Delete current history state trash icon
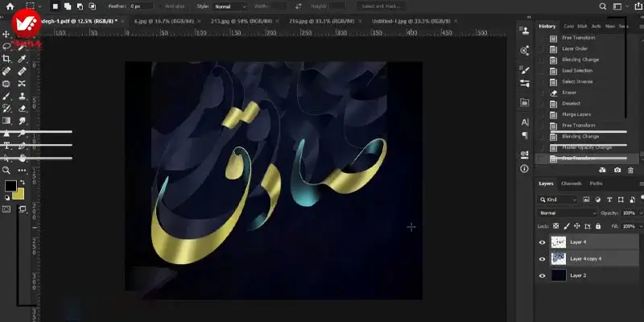This screenshot has width=644, height=322. pyautogui.click(x=631, y=170)
